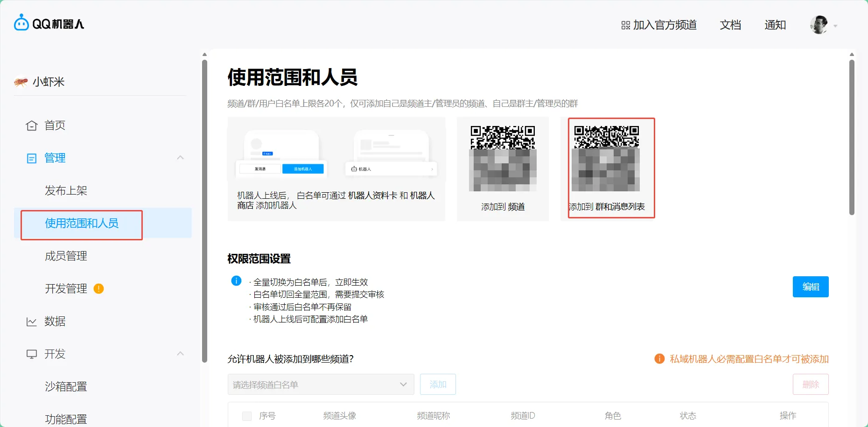Click the 小虾米 bot avatar icon

(21, 82)
